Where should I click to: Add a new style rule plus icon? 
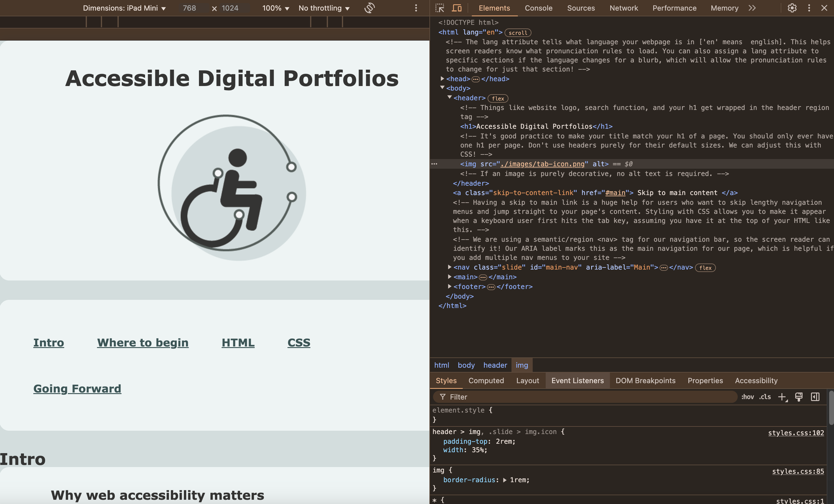click(x=782, y=397)
